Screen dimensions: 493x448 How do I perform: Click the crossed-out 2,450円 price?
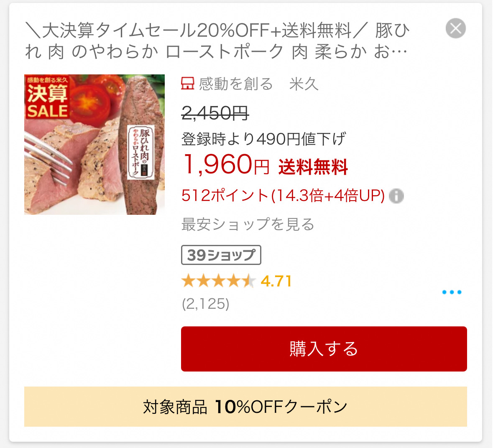point(215,113)
